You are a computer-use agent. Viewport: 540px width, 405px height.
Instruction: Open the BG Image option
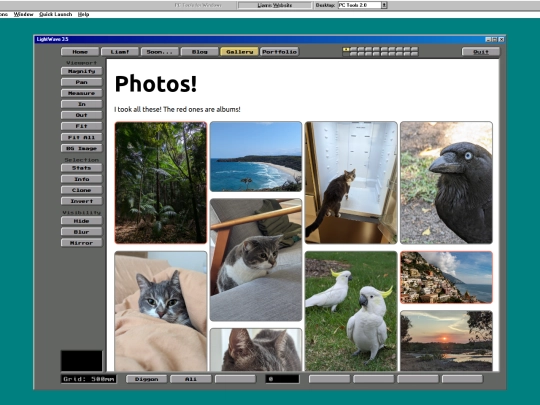pyautogui.click(x=82, y=148)
